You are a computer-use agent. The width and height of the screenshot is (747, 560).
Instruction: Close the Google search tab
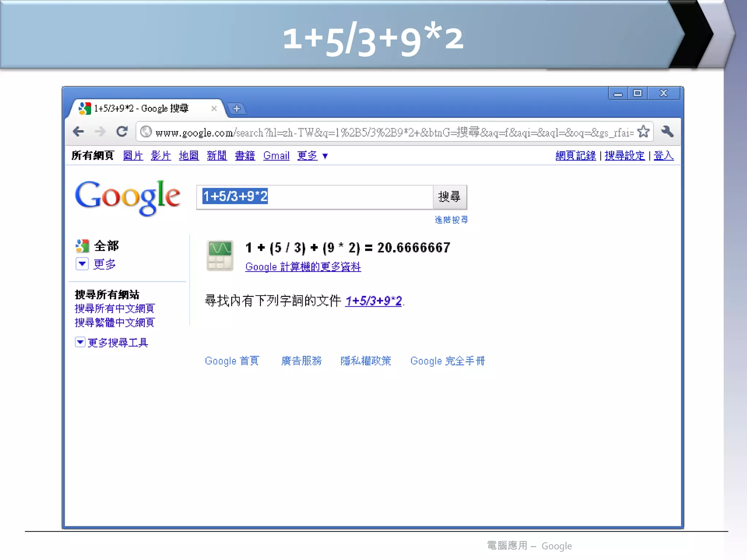214,108
